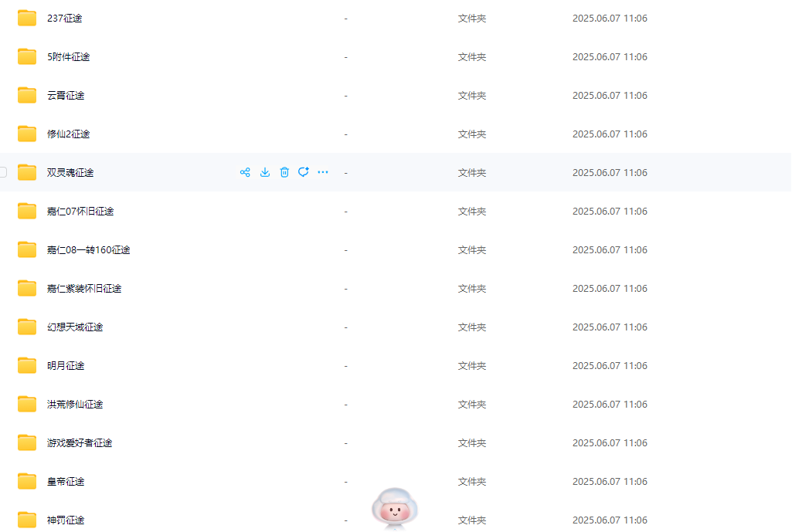Select the 明月征途 folder name
Image resolution: width=792 pixels, height=532 pixels.
pos(66,366)
